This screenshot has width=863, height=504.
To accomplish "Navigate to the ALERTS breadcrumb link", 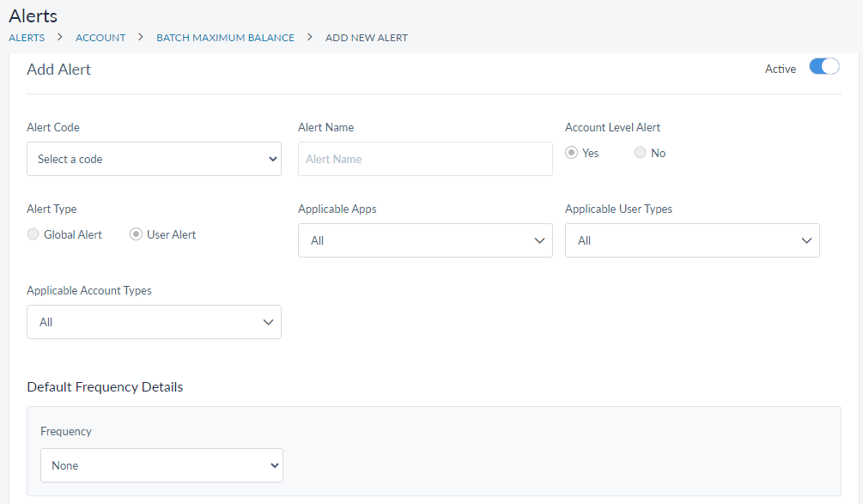I will 27,38.
